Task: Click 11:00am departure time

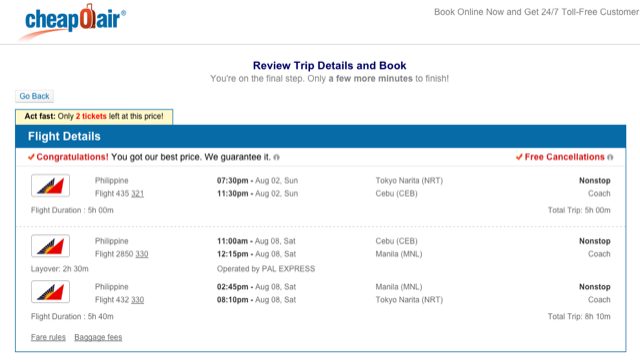Action: 232,241
